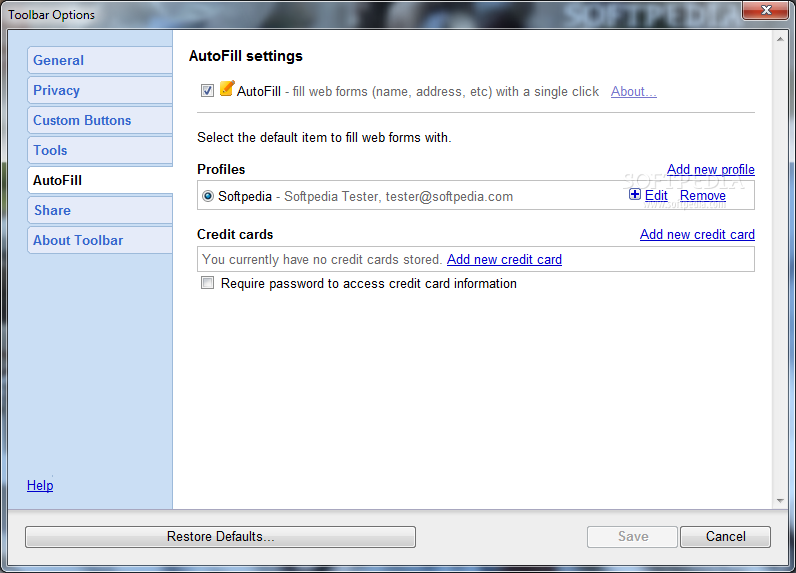Click the 'Softpedia Tester, tester@softpedia.com' text

pyautogui.click(x=399, y=196)
